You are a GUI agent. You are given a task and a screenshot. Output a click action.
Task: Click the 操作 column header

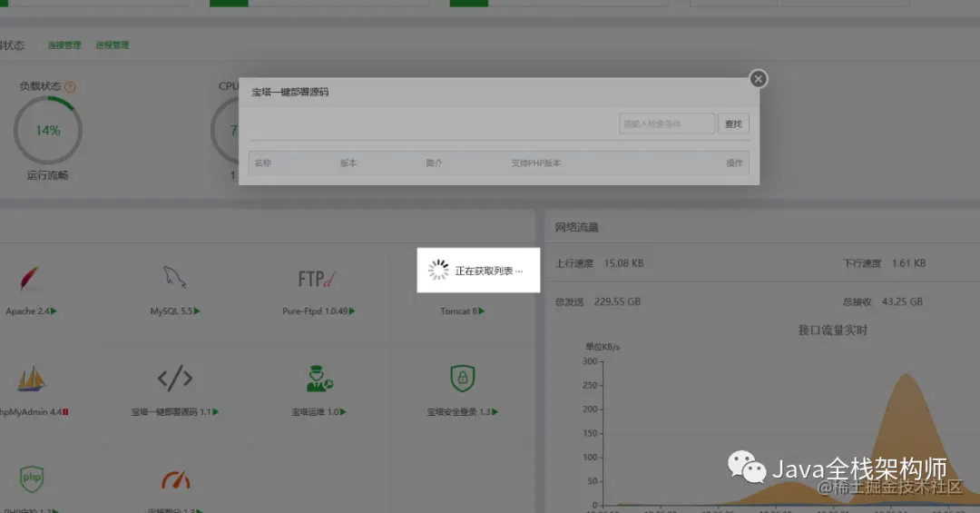[x=734, y=163]
